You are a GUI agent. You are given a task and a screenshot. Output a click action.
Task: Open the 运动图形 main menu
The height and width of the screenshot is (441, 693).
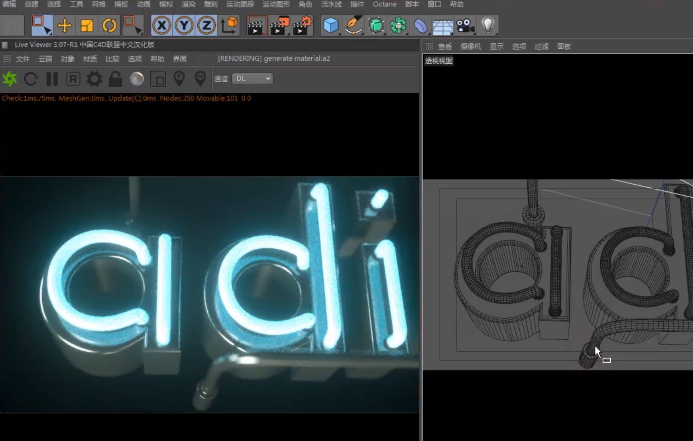tap(276, 4)
